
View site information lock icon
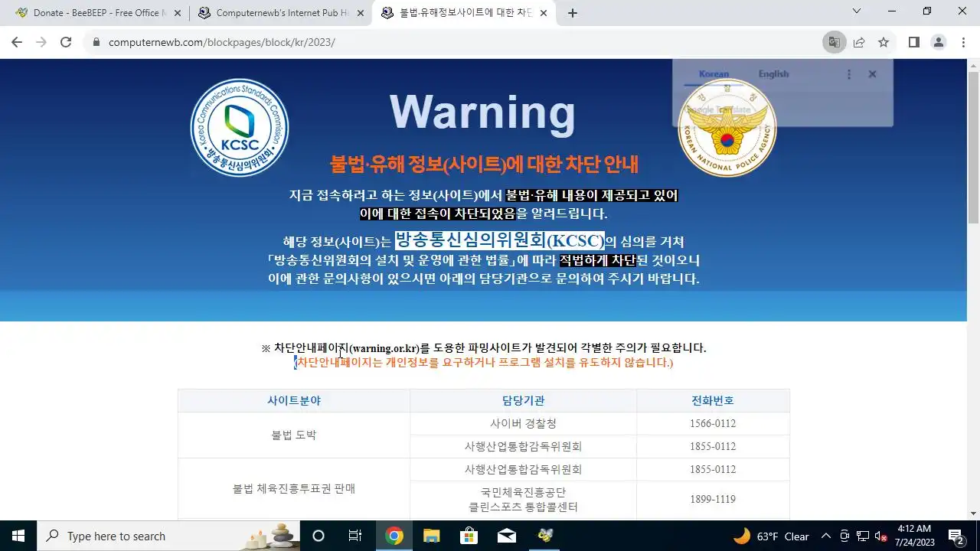tap(96, 42)
